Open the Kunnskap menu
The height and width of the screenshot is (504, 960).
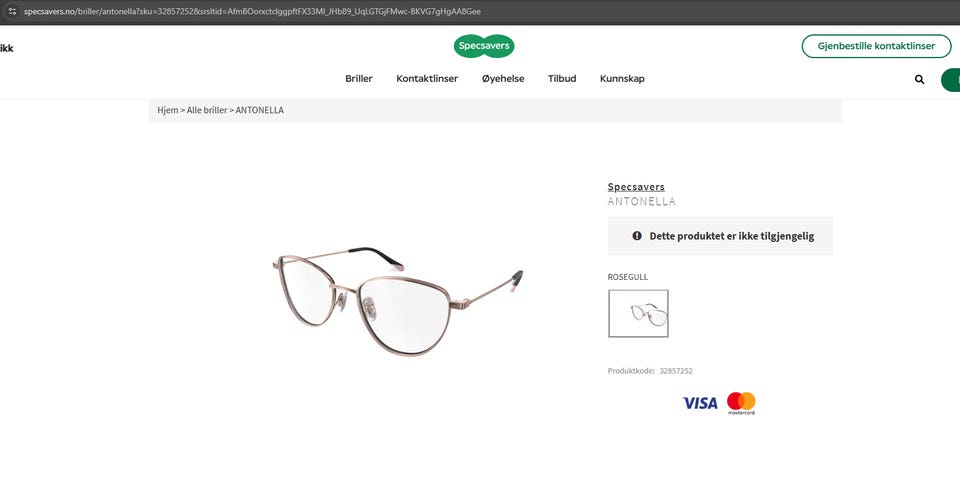pos(622,78)
